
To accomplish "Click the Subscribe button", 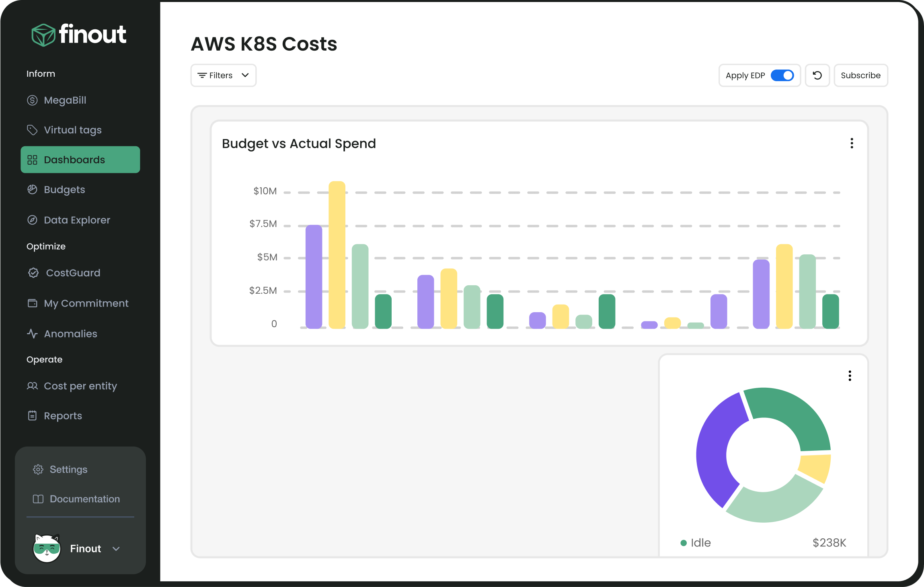I will tap(861, 75).
